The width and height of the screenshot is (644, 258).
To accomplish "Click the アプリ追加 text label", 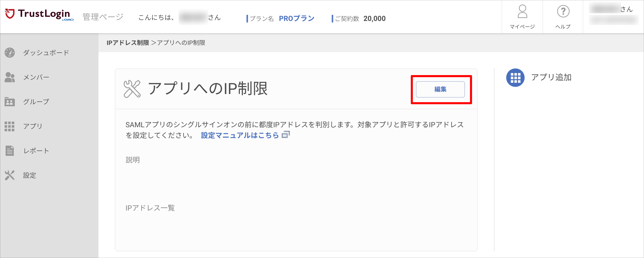I will point(551,77).
